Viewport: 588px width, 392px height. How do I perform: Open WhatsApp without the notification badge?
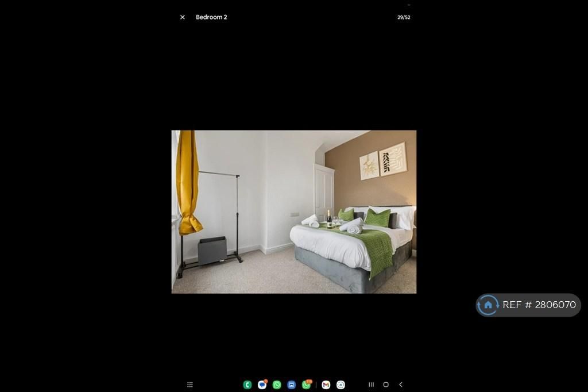(x=277, y=385)
